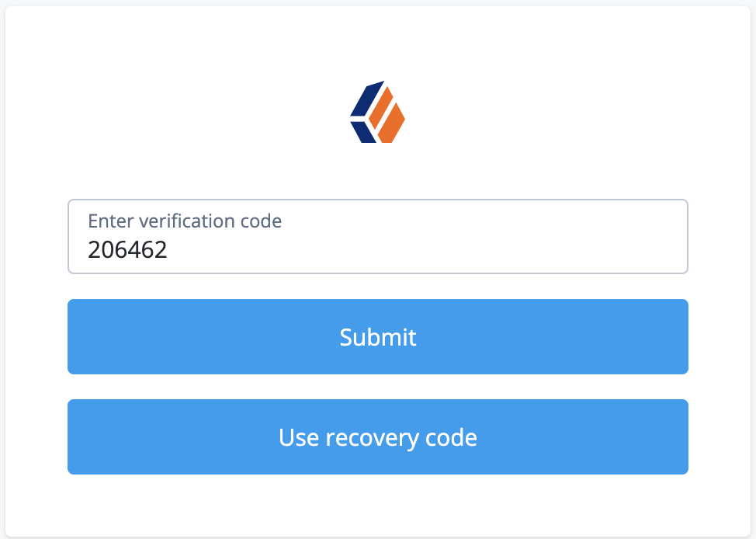Click the company logo above the form
This screenshot has width=756, height=539.
coord(377,112)
